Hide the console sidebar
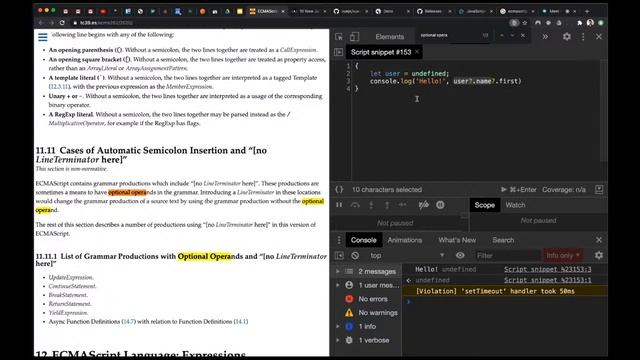The image size is (640, 360). [x=339, y=256]
